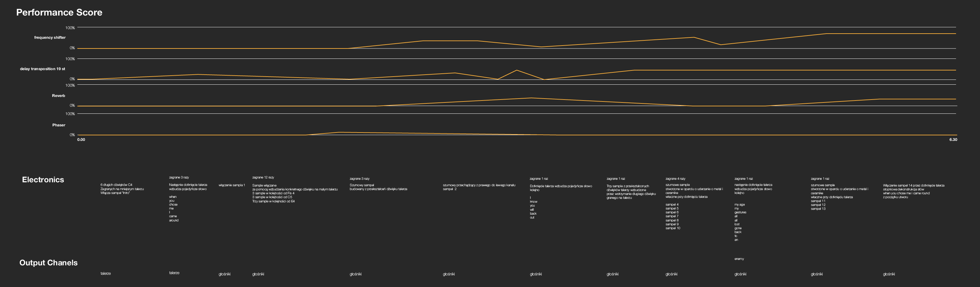Click the line "3 sample w kolejności od C5"
Image resolution: width=980 pixels, height=287 pixels.
pos(272,197)
